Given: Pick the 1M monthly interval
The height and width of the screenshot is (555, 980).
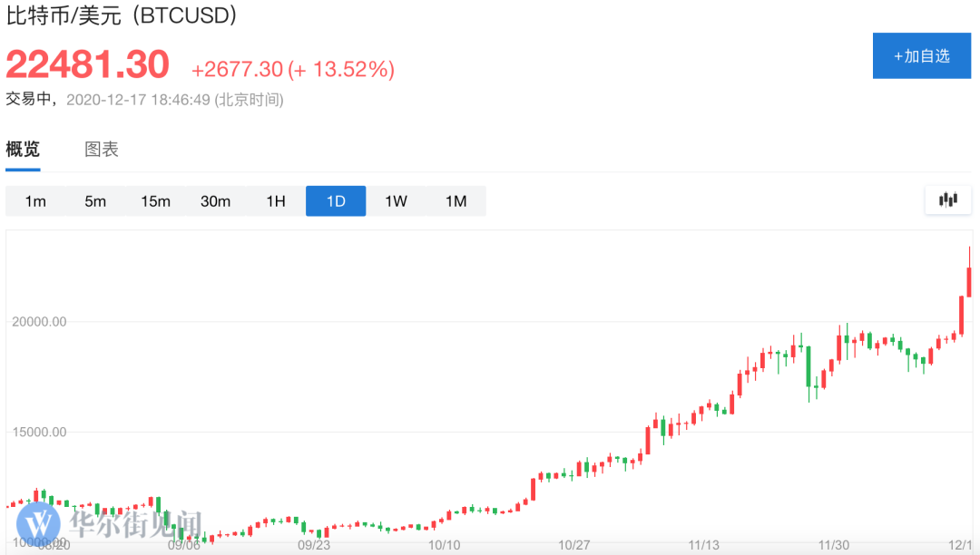Looking at the screenshot, I should [x=456, y=201].
